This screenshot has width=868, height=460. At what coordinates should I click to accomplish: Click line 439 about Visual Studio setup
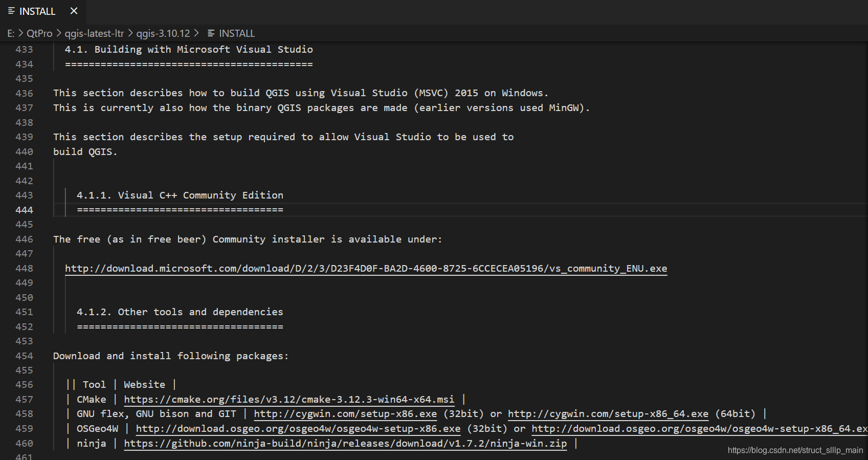click(283, 137)
